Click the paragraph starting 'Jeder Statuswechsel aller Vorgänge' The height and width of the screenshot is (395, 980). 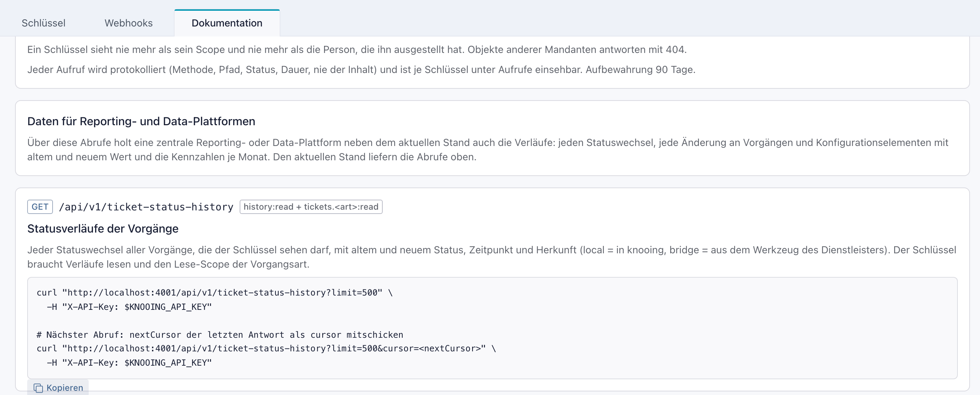(x=491, y=257)
